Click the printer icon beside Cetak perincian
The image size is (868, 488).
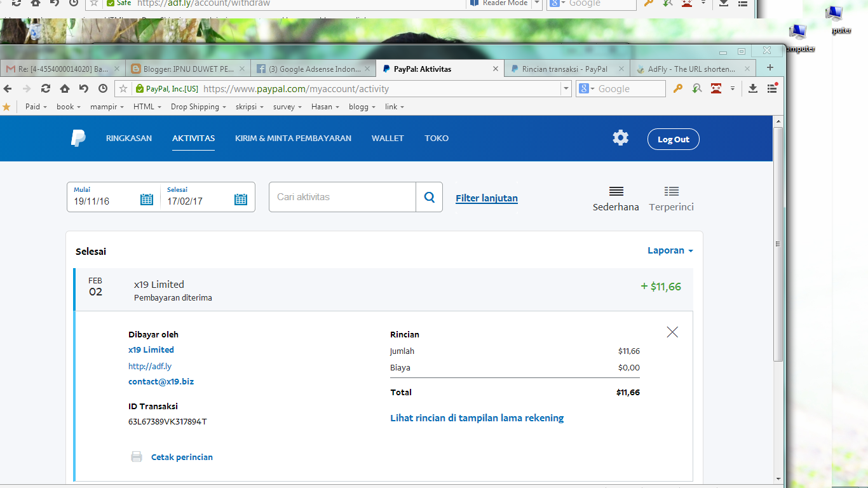pos(137,457)
